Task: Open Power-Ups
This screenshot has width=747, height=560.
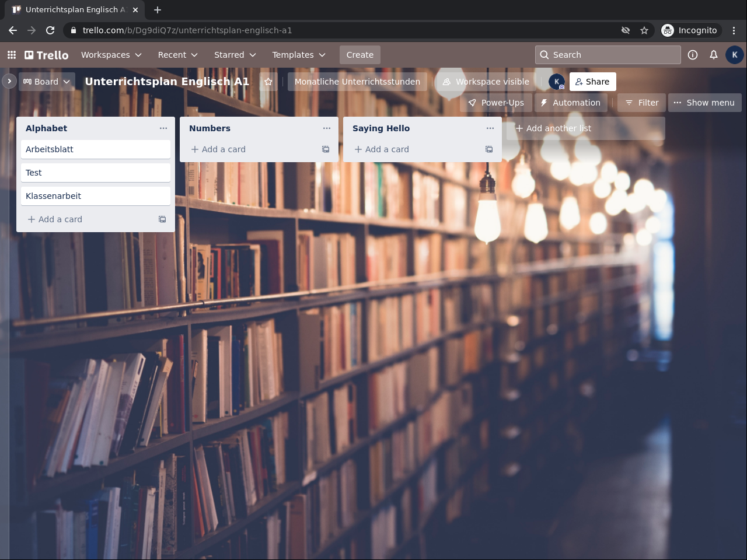Action: pyautogui.click(x=497, y=103)
